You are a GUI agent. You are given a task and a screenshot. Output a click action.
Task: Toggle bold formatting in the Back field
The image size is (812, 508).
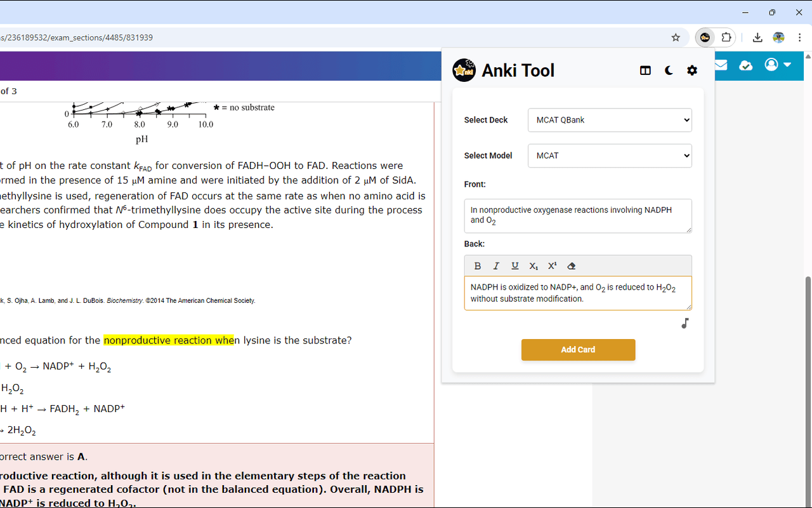point(478,266)
